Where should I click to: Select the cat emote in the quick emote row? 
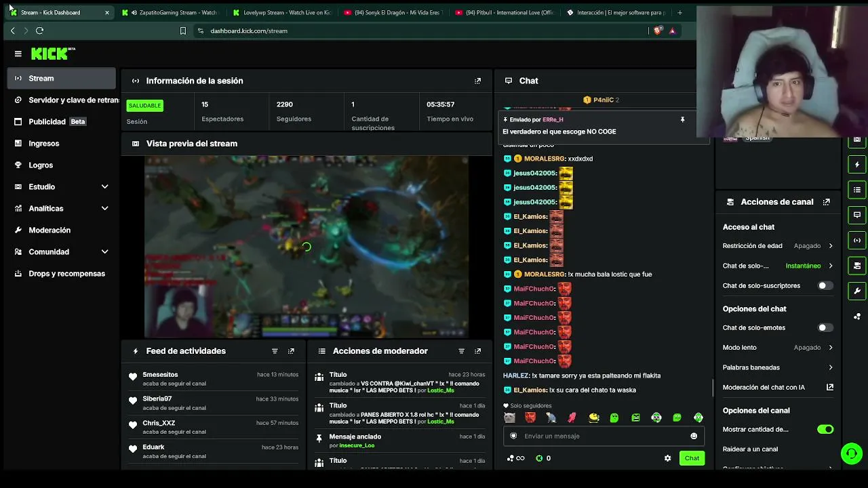[509, 418]
